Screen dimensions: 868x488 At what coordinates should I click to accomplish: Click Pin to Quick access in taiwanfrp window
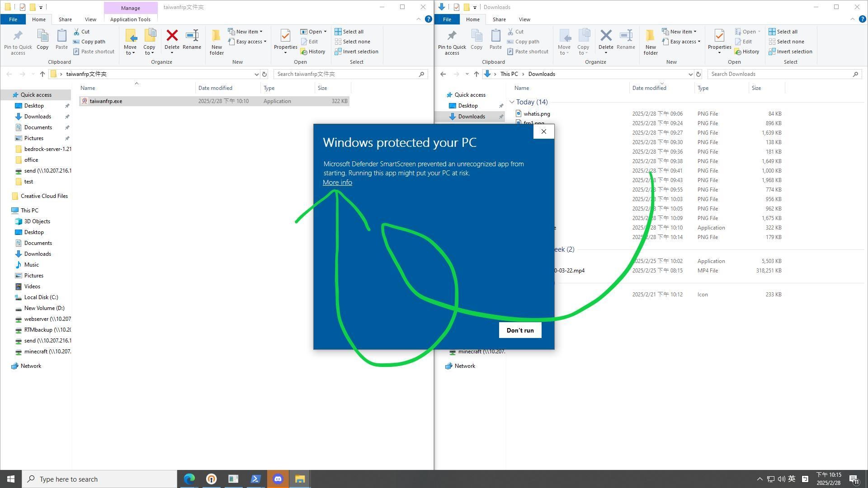point(18,42)
